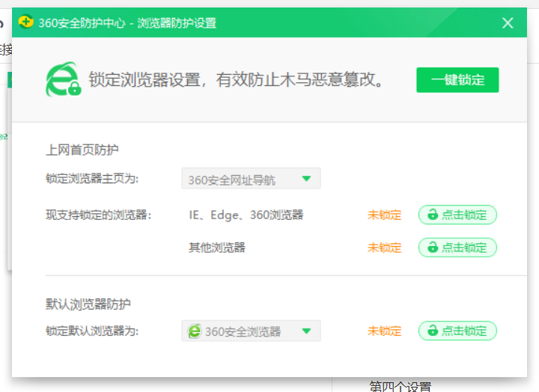This screenshot has width=539, height=392.
Task: Click the 一键锁定 one-click lock button
Action: pyautogui.click(x=457, y=80)
